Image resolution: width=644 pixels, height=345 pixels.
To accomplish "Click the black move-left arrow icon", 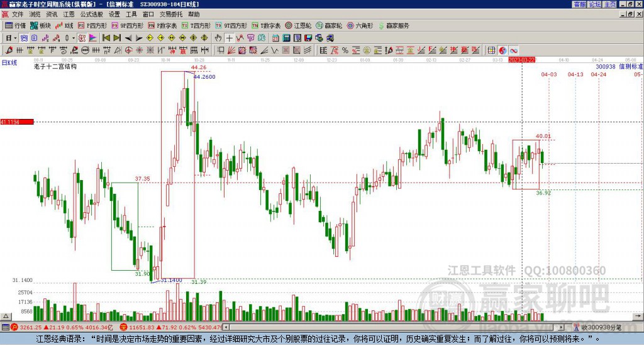I will point(128,38).
